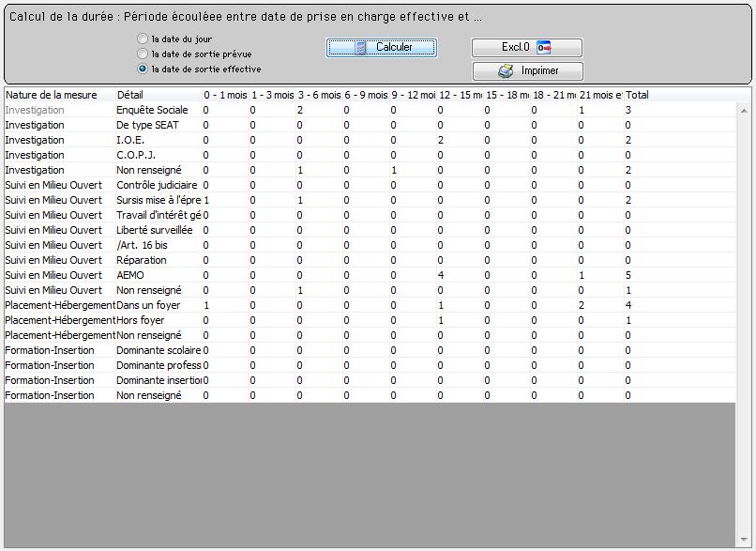This screenshot has width=756, height=551.
Task: Click the Total value 3 in Enquête Sociale row
Action: (x=628, y=110)
